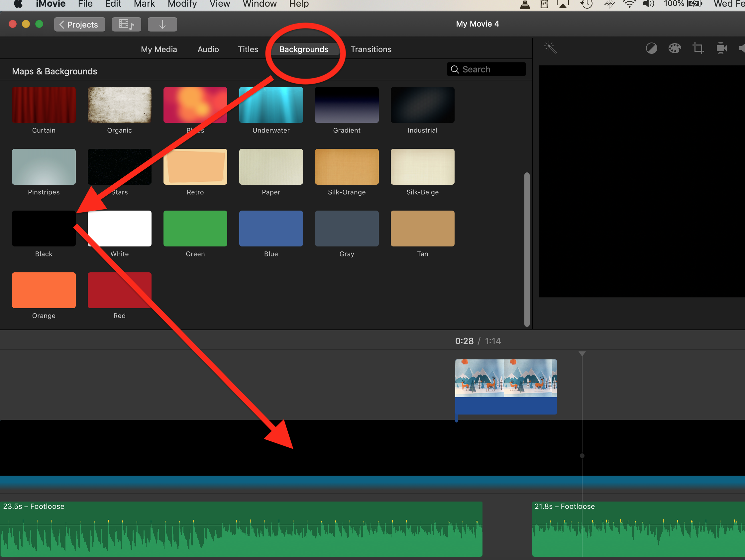The height and width of the screenshot is (560, 745).
Task: Click the backgrounds browser scrollbar
Action: tap(527, 249)
